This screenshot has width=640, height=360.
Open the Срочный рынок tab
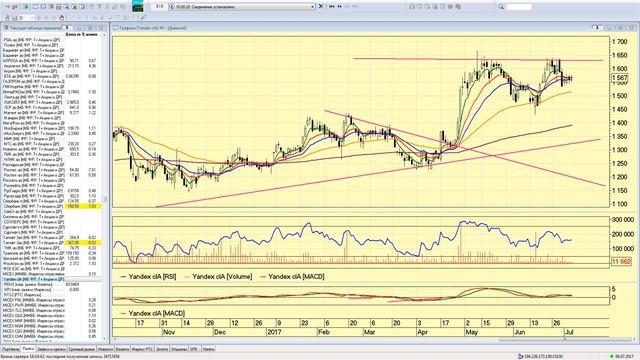(82, 349)
